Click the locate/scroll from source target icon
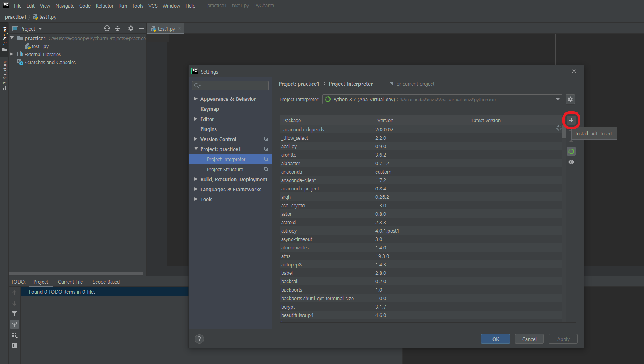The height and width of the screenshot is (364, 644). point(107,28)
